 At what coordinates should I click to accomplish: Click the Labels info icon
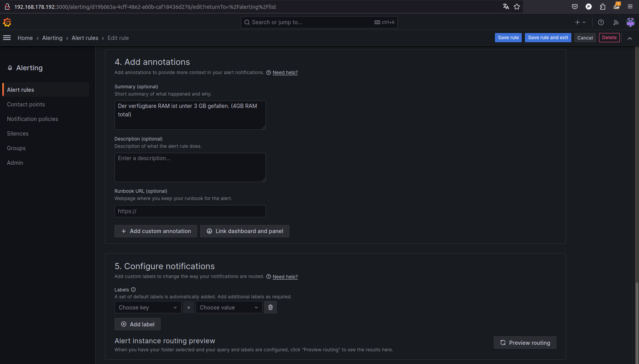point(133,290)
